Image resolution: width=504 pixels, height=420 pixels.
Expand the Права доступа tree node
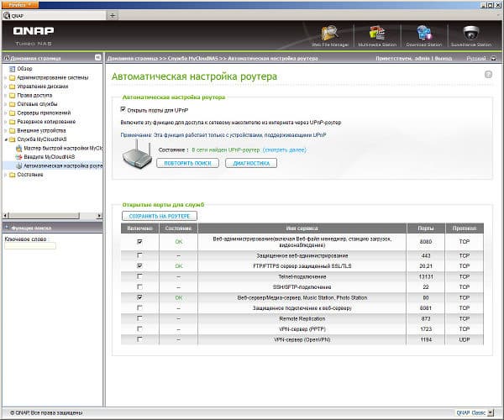[6, 96]
